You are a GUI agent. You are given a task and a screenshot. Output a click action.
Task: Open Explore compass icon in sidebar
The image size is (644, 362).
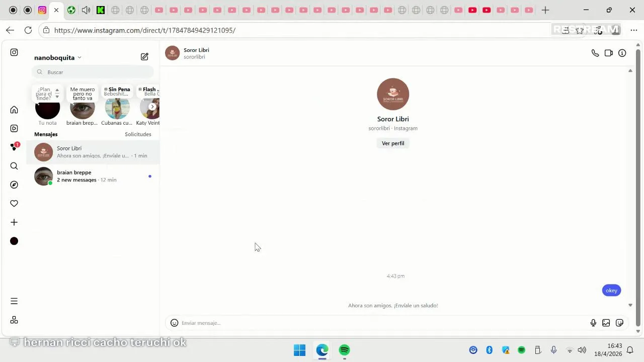pyautogui.click(x=14, y=185)
